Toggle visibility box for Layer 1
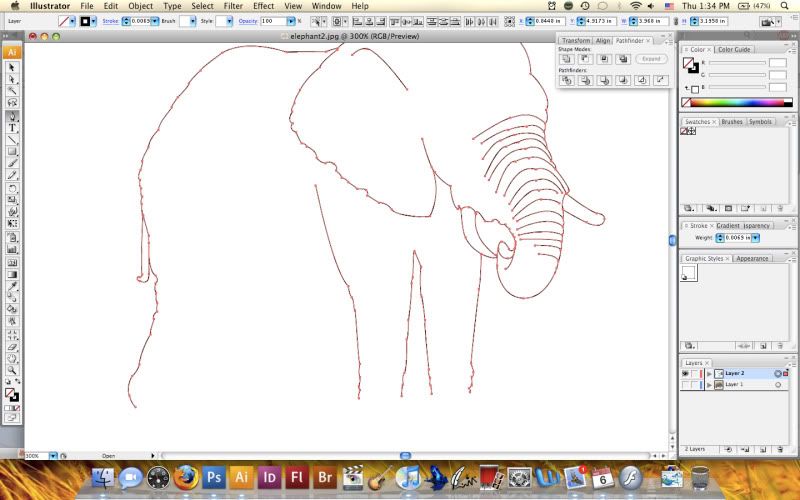The width and height of the screenshot is (800, 500). (x=685, y=385)
